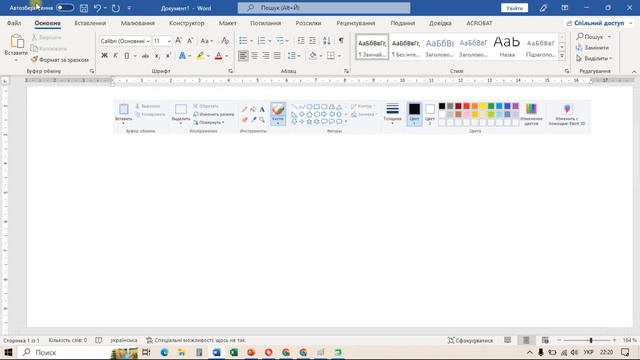Toggle show paragraph marks ¶
The width and height of the screenshot is (640, 360).
341,41
